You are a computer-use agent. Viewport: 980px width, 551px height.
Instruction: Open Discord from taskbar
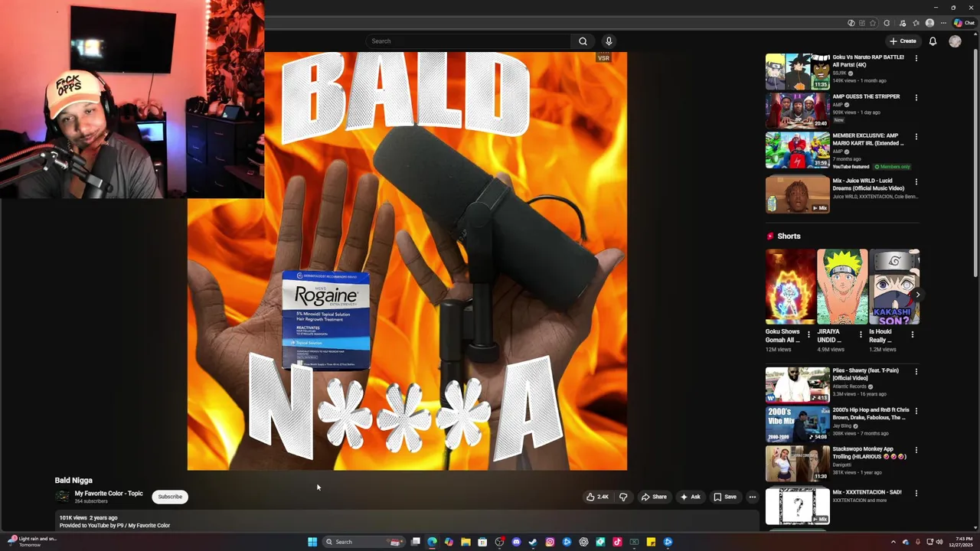[516, 542]
